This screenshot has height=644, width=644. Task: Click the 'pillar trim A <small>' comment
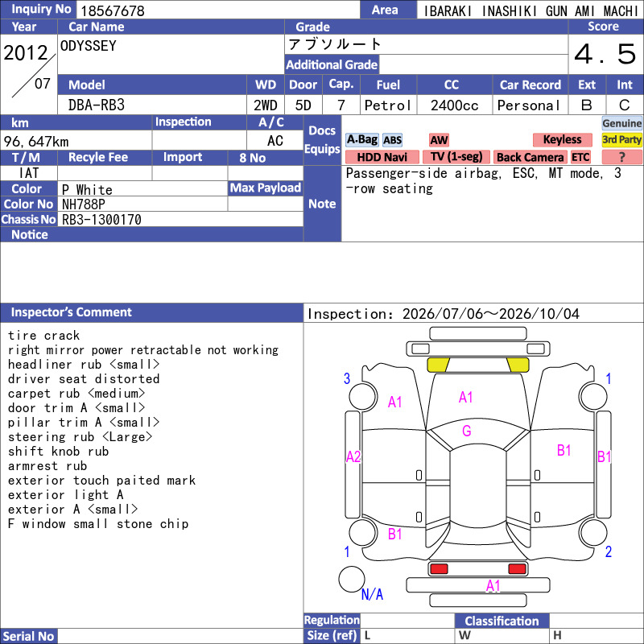tap(84, 422)
